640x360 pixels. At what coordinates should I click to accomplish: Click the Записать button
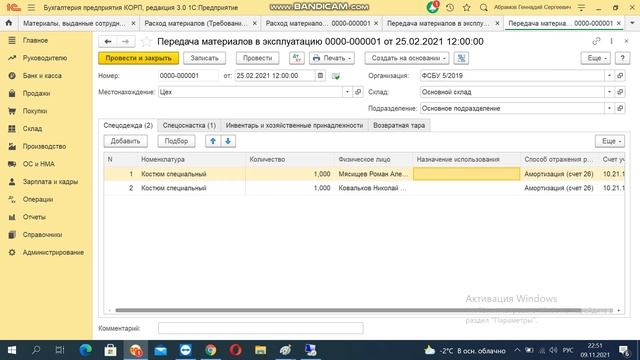pyautogui.click(x=204, y=58)
